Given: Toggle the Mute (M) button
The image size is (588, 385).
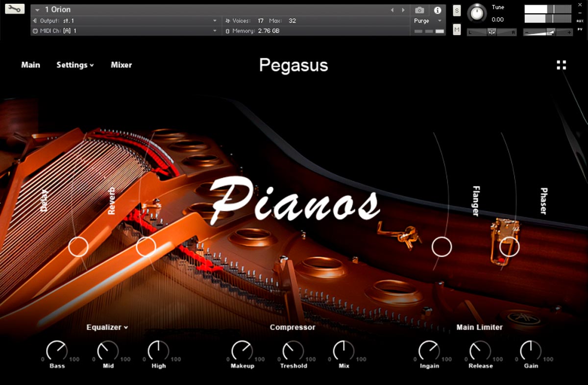Looking at the screenshot, I should tap(457, 29).
